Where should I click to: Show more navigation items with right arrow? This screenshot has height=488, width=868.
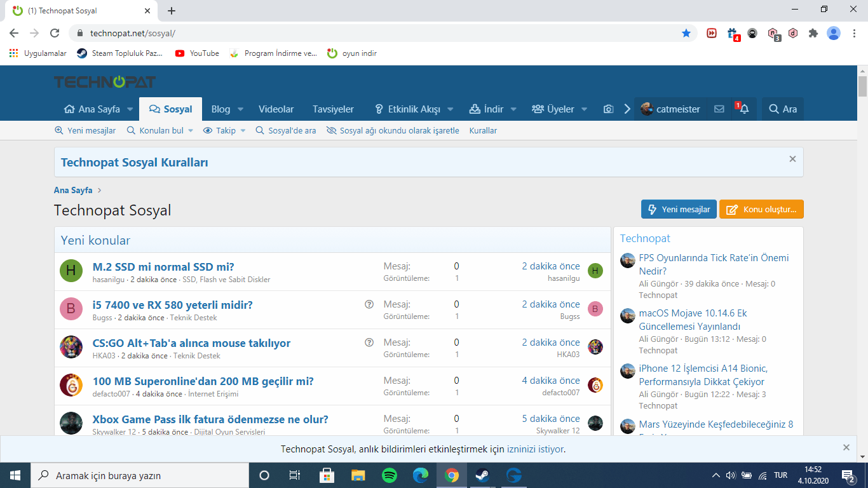(627, 109)
